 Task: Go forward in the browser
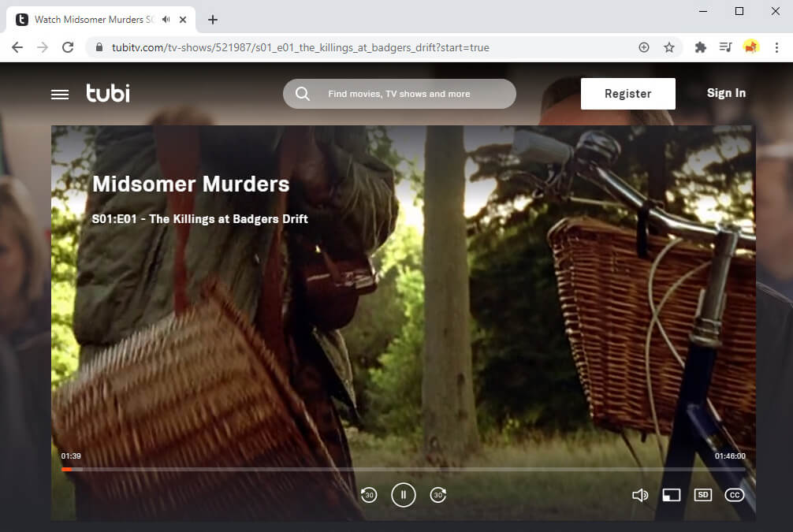43,47
